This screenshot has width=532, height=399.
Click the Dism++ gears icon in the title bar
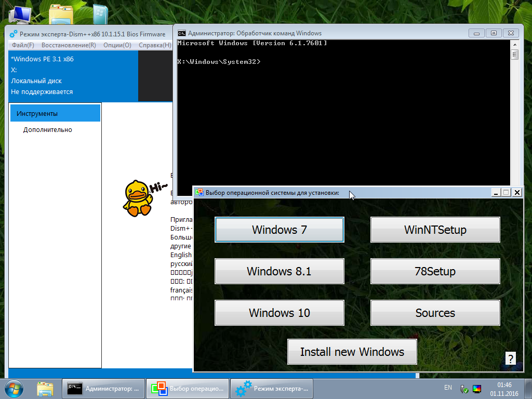[11, 33]
